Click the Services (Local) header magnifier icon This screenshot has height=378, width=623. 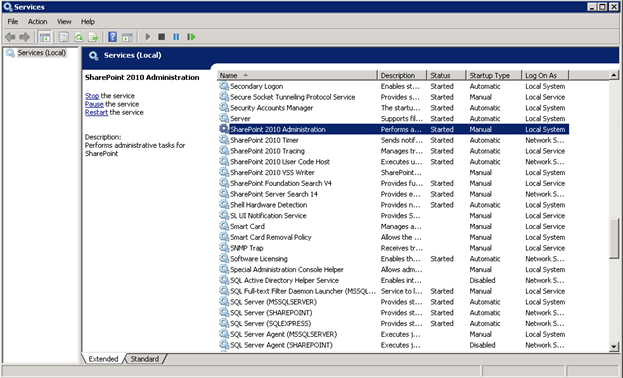pos(93,56)
